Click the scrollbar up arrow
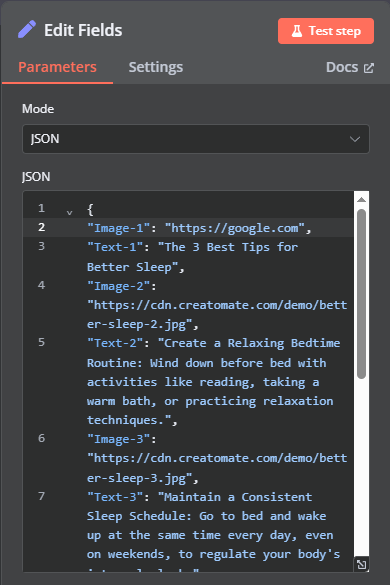The image size is (390, 585). pos(361,200)
